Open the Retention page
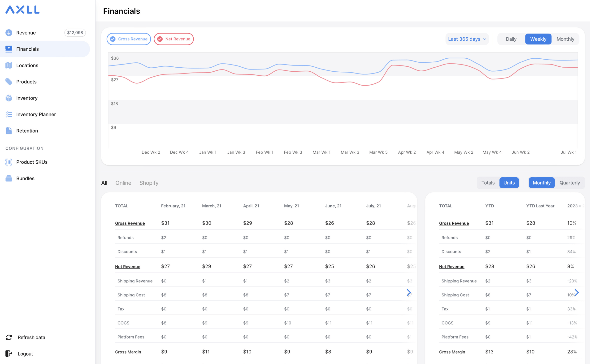 [45, 131]
